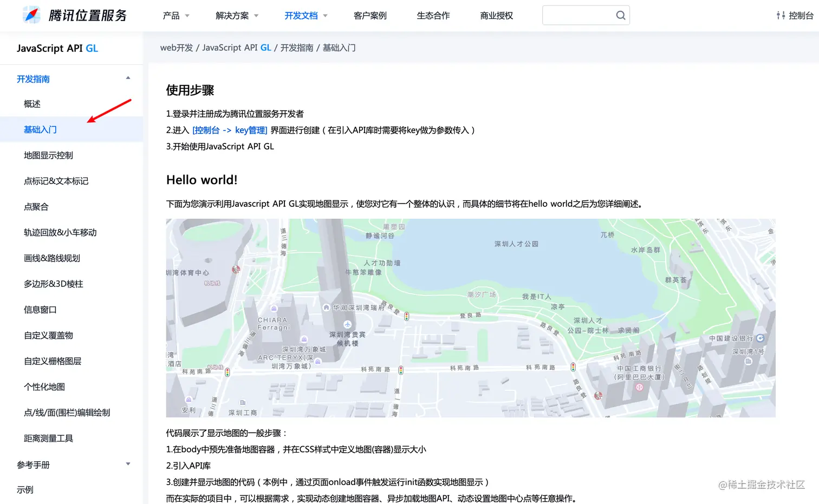This screenshot has height=504, width=819.
Task: Open the 开发文档 dropdown menu
Action: (306, 16)
